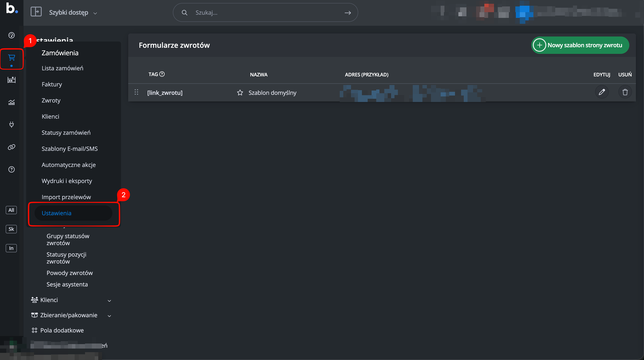Open the dashboard gauge icon in sidebar
Viewport: 644px width, 360px height.
(x=11, y=35)
